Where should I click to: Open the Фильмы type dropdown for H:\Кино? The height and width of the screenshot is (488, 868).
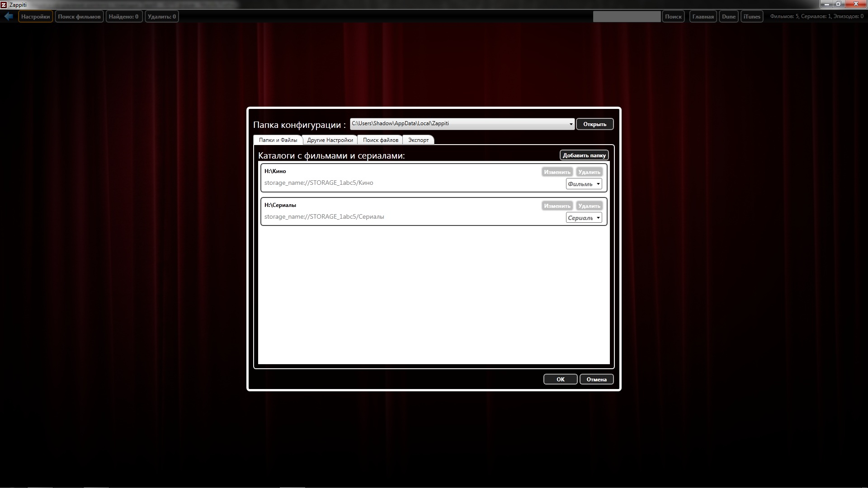tap(584, 184)
